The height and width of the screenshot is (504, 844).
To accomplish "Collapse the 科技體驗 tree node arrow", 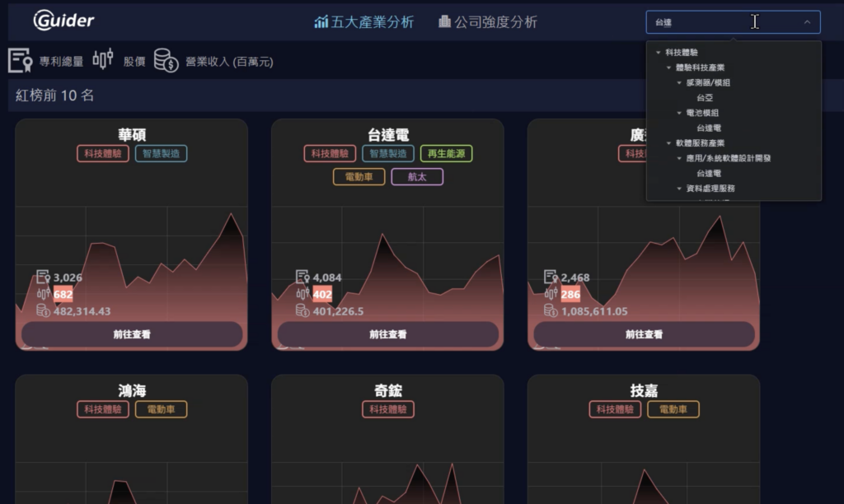I will click(x=659, y=52).
